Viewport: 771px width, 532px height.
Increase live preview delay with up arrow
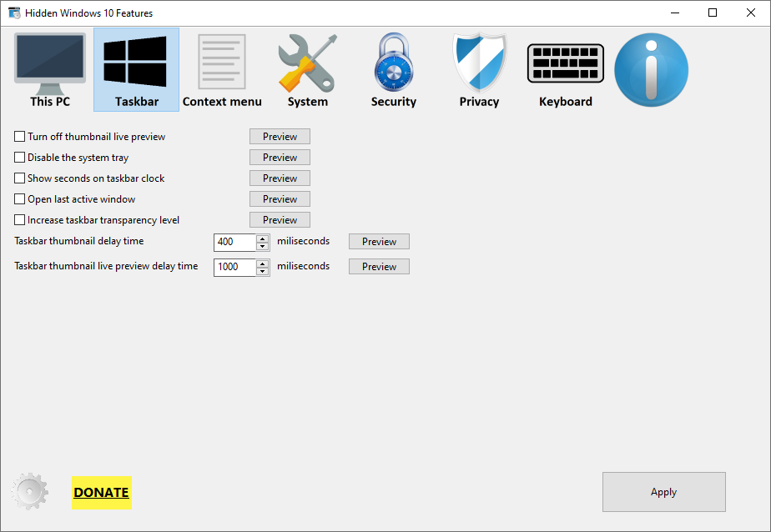[x=263, y=263]
